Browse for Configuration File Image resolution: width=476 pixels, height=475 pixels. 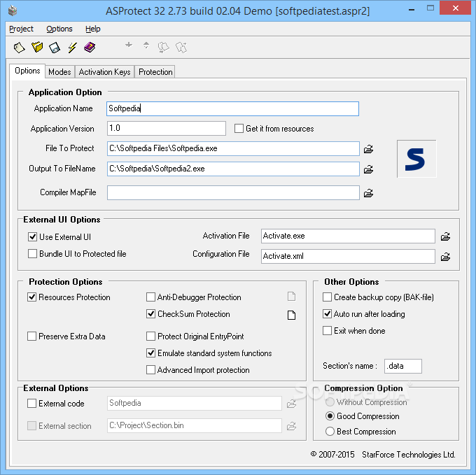tap(445, 257)
